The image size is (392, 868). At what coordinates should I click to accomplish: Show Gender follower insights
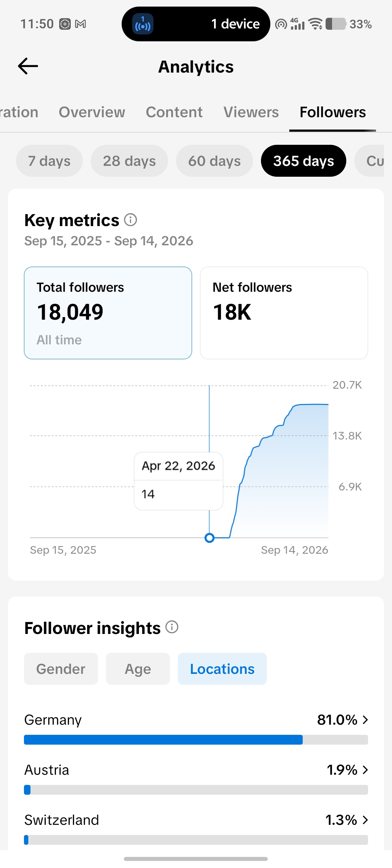pos(61,669)
